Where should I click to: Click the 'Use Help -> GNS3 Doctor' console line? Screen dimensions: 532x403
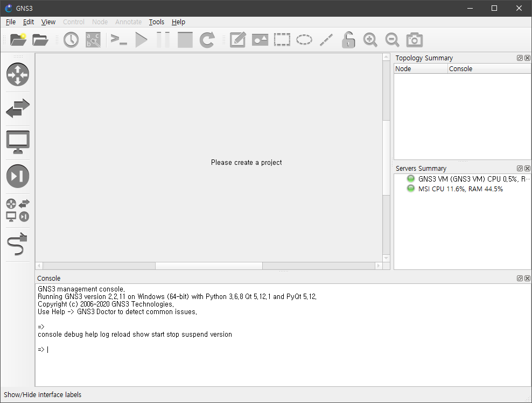pyautogui.click(x=117, y=311)
